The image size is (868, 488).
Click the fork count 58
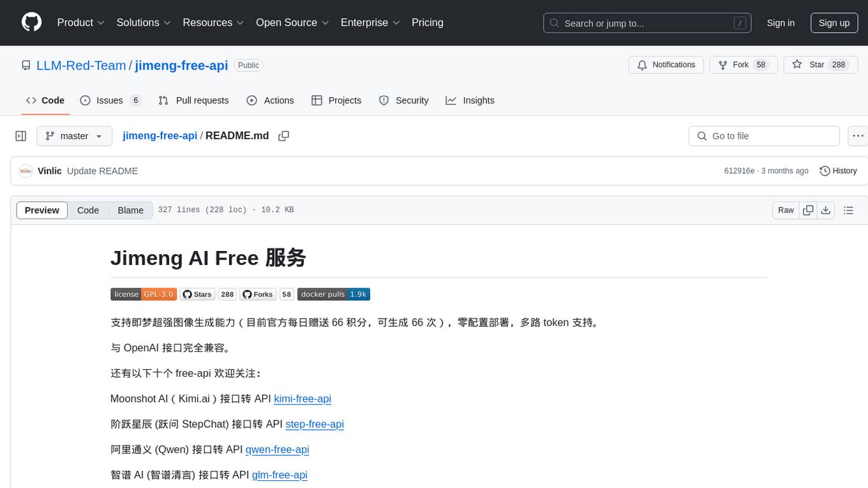(x=760, y=65)
